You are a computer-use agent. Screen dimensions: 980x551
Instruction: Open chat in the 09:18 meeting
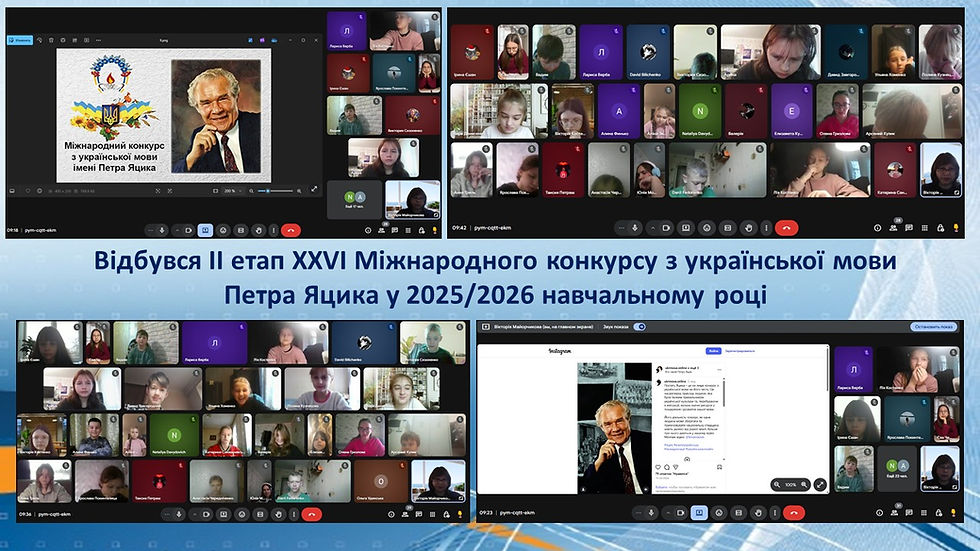click(x=394, y=230)
